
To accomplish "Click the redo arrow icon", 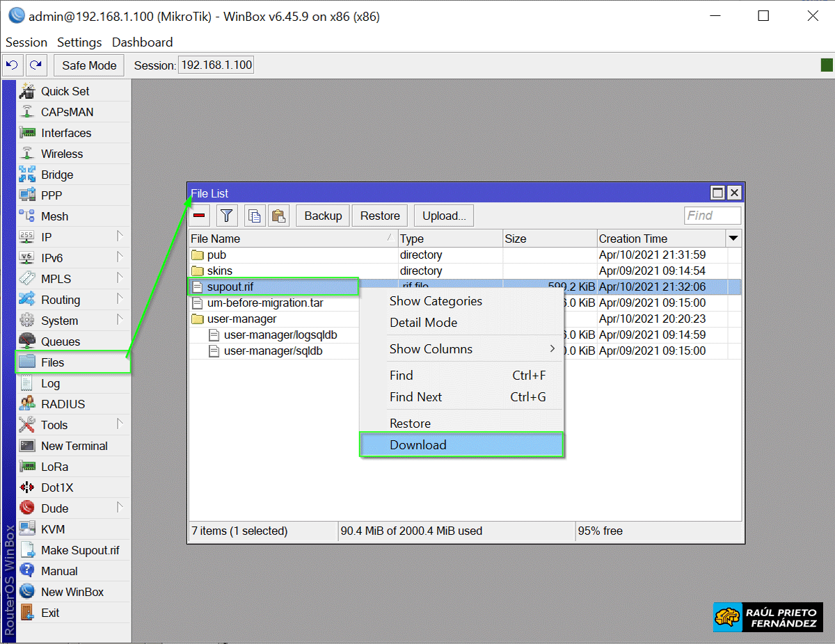I will click(x=36, y=65).
